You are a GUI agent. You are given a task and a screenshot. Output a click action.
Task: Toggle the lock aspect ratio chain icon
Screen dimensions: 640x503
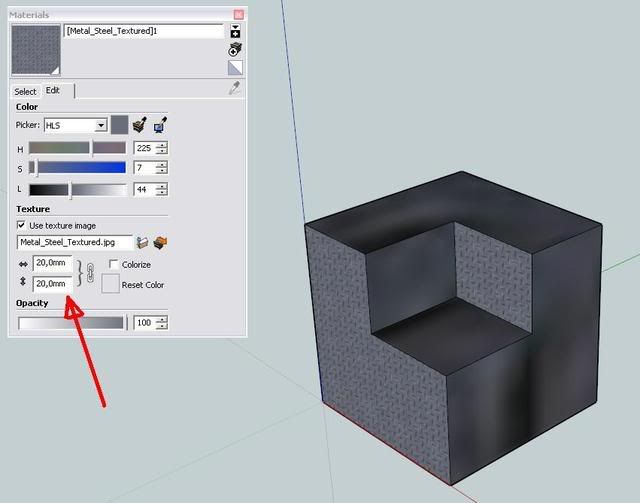pyautogui.click(x=88, y=273)
